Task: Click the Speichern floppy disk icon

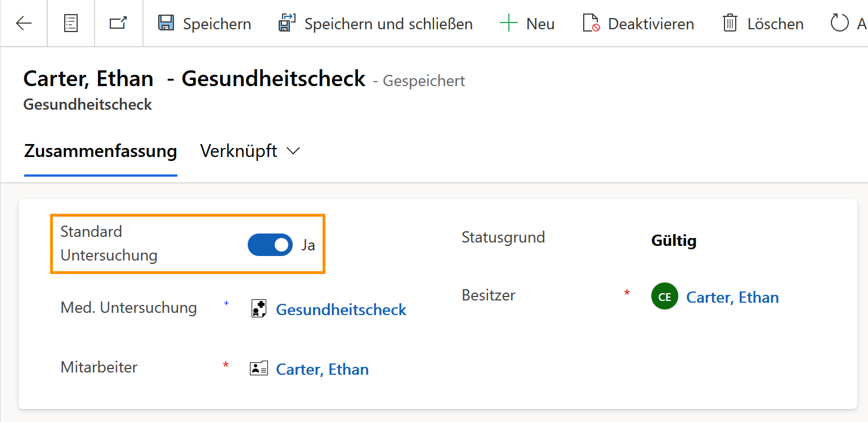Action: [166, 24]
